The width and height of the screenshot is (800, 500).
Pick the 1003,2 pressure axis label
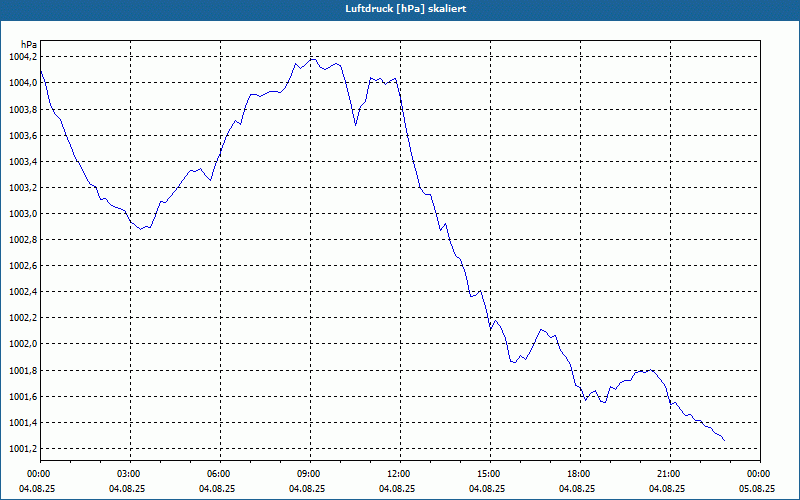point(22,187)
